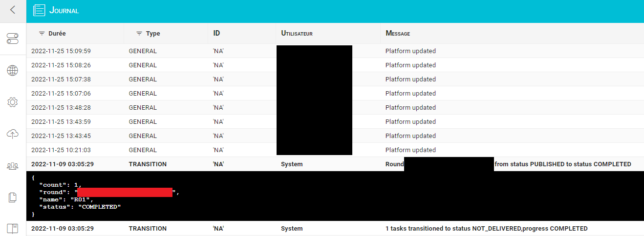644x236 pixels.
Task: Open the documents copy icon in sidebar
Action: tap(13, 197)
